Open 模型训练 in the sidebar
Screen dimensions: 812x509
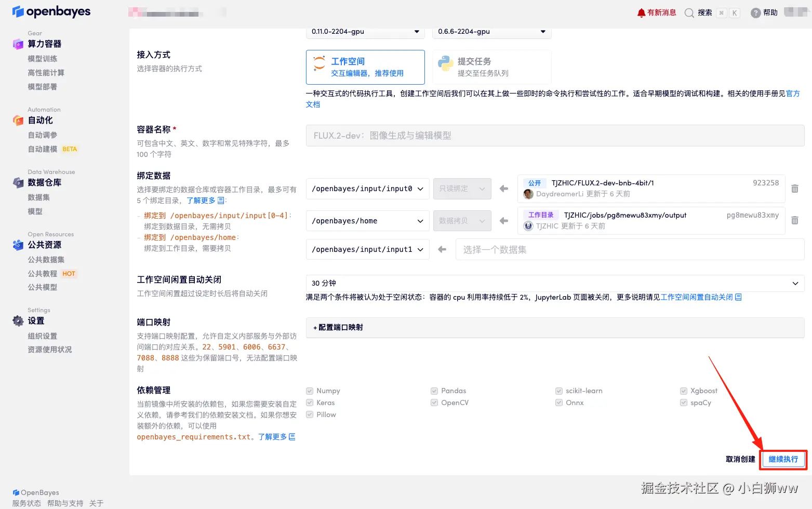click(43, 59)
